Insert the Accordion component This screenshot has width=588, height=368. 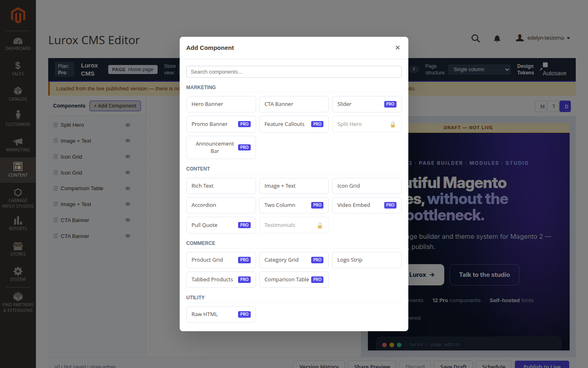221,205
